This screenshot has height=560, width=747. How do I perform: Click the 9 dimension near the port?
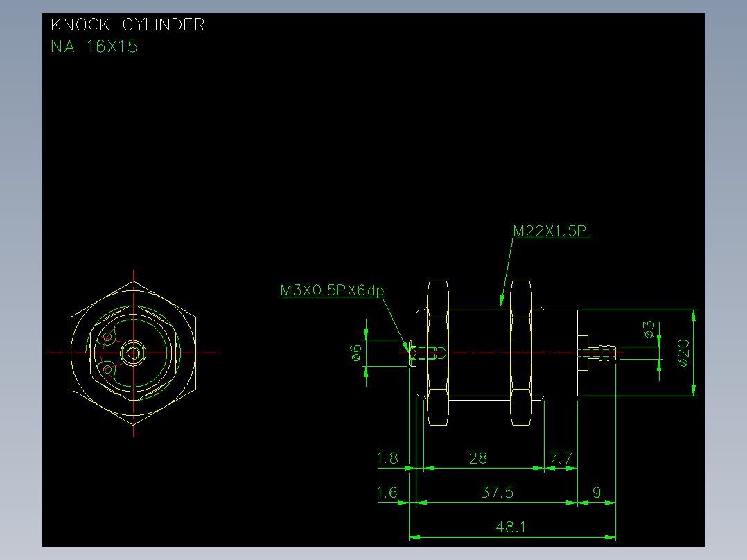tap(597, 492)
